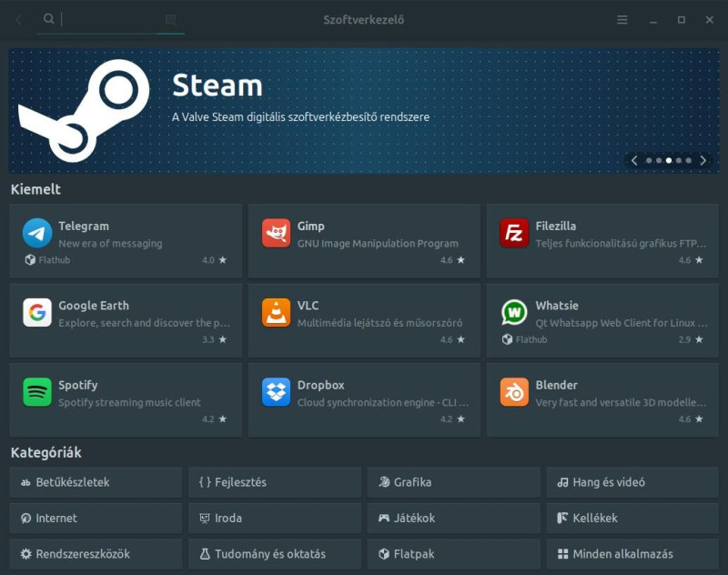Click the search magnifier icon

pyautogui.click(x=49, y=19)
